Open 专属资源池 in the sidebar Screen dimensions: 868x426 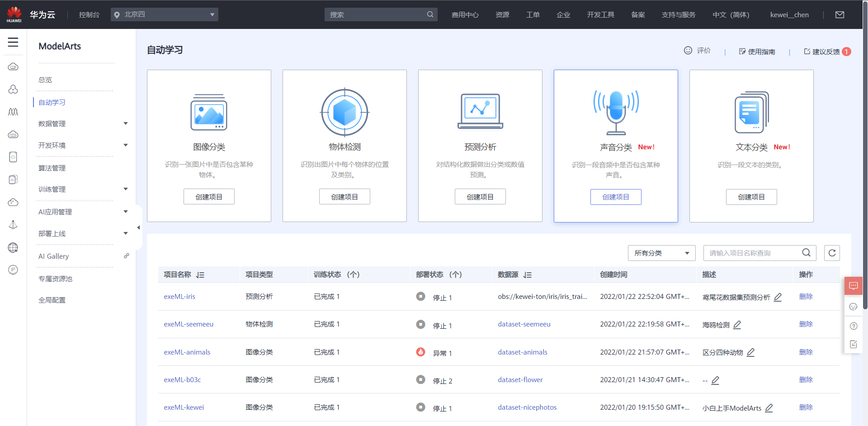[55, 279]
